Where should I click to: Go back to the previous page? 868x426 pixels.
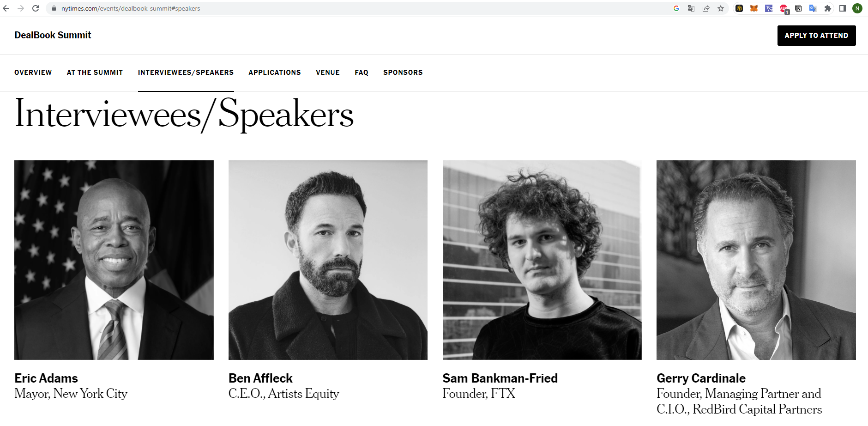point(6,8)
